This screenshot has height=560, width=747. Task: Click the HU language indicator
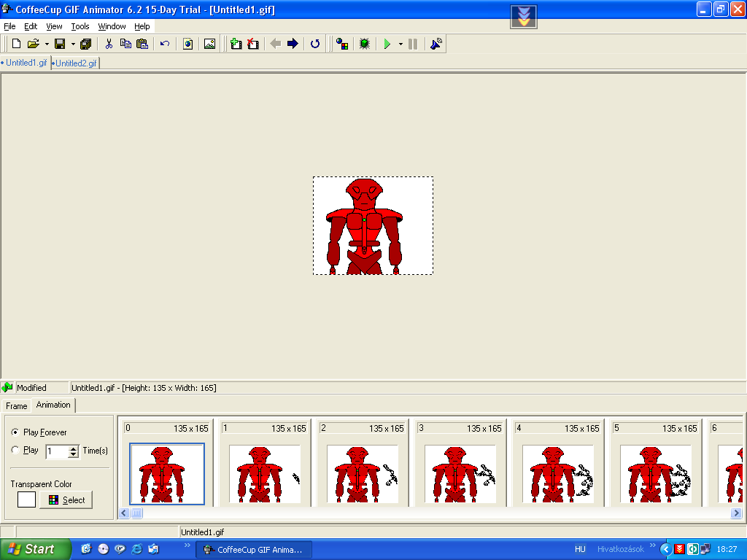(580, 549)
